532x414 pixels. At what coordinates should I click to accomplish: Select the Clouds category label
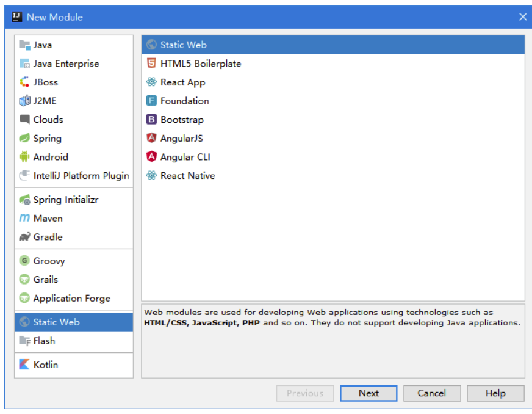click(48, 120)
